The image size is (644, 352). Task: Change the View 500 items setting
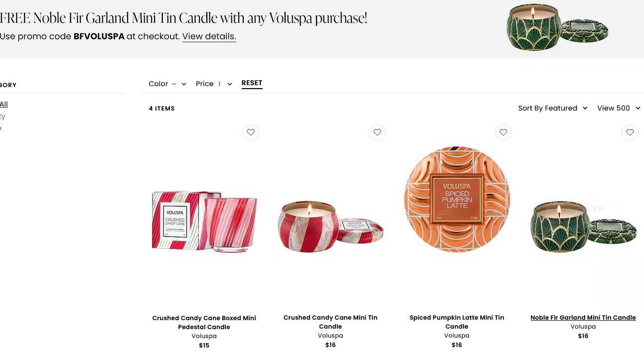[619, 108]
